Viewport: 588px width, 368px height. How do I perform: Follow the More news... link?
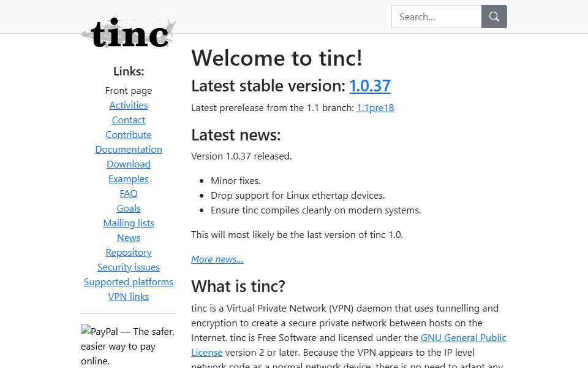click(217, 259)
